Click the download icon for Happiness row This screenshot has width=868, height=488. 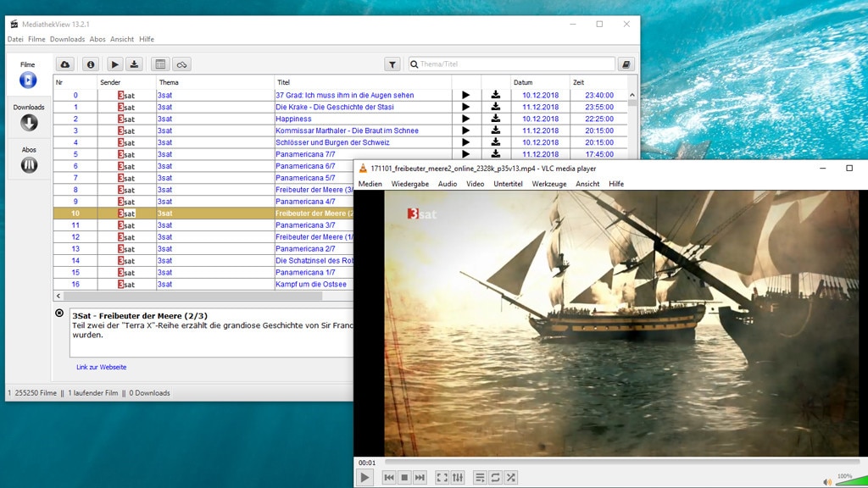pos(496,119)
